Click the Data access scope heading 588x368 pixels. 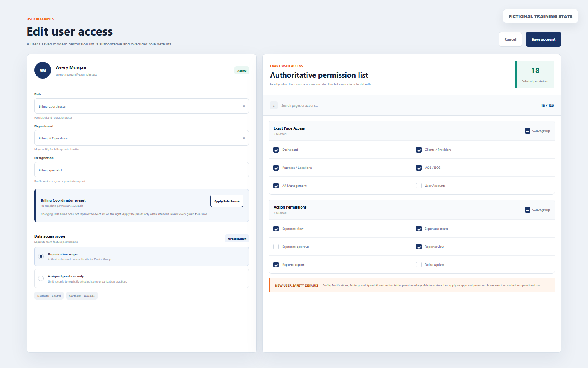(x=50, y=236)
